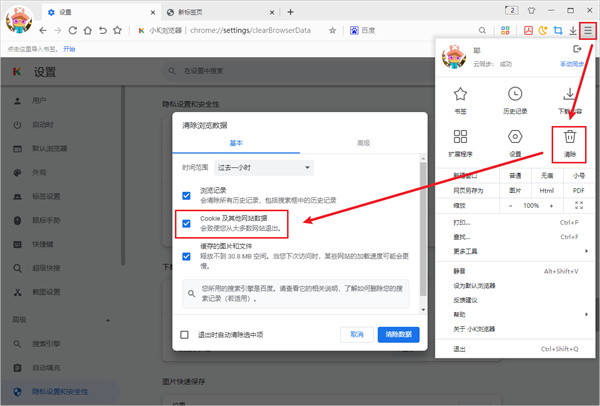The image size is (600, 406).
Task: Click the dialog's vertical scrollbar thumb
Action: (x=423, y=229)
